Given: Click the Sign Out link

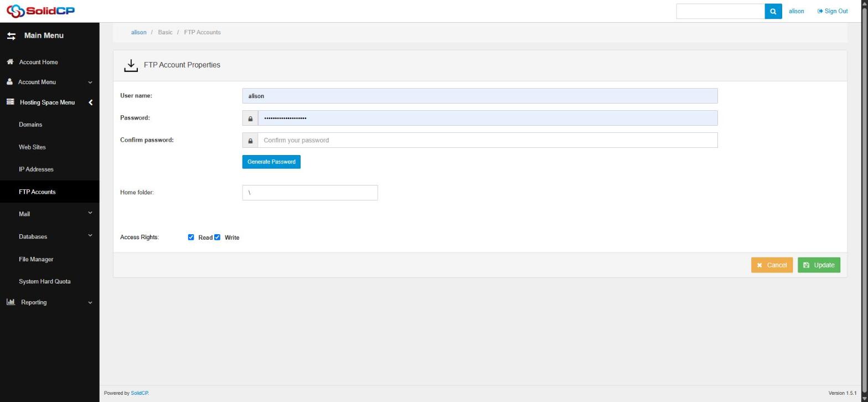Looking at the screenshot, I should pos(833,11).
